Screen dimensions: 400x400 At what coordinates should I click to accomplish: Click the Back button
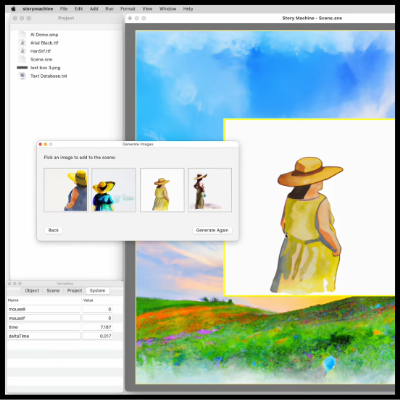point(53,230)
